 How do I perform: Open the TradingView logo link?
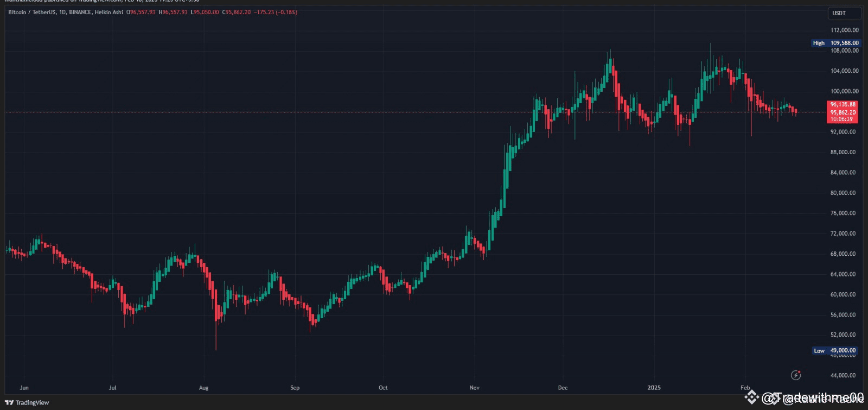(x=27, y=402)
